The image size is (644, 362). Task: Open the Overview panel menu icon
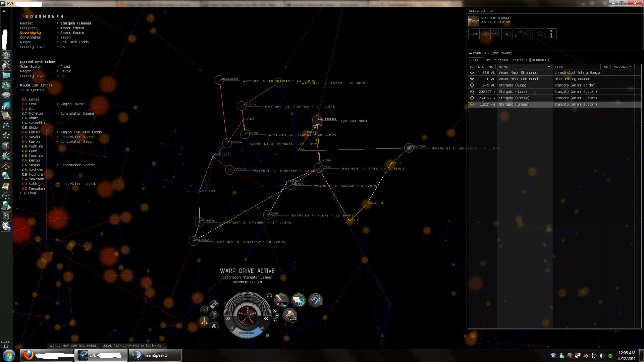click(470, 53)
